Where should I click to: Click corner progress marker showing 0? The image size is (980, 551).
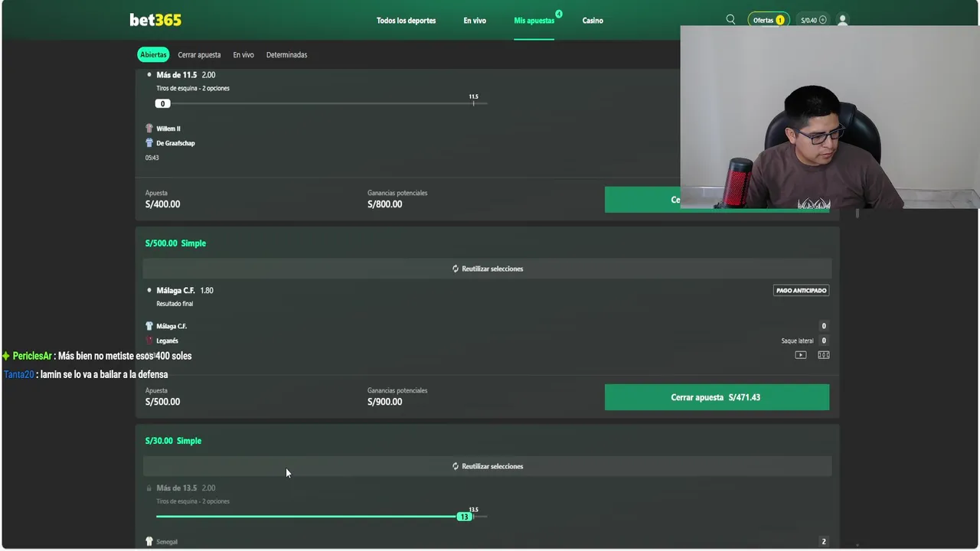pos(162,103)
